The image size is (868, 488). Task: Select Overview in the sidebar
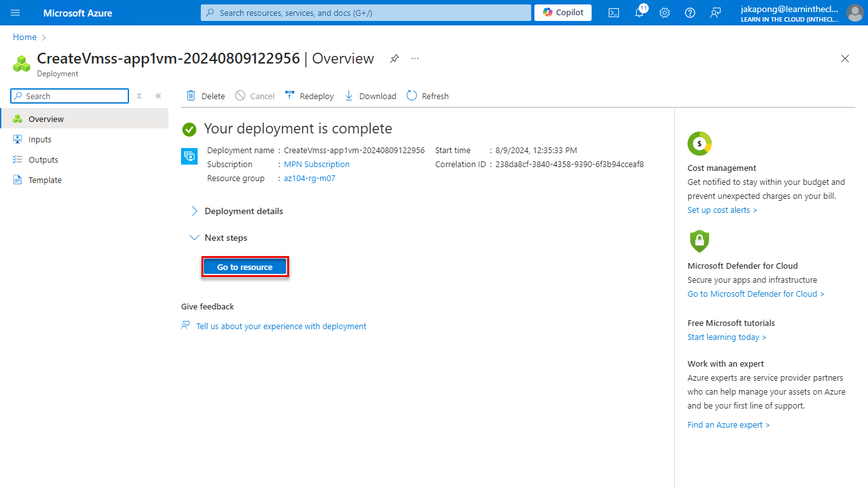[84, 119]
